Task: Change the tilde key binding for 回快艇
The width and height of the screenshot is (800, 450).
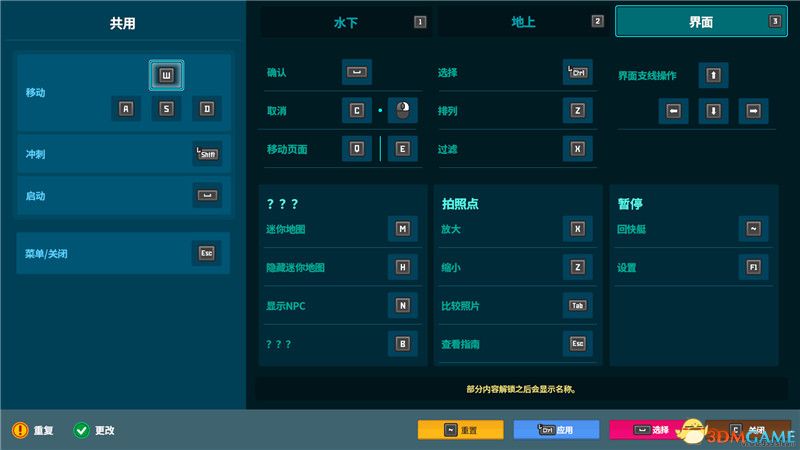Action: (754, 229)
